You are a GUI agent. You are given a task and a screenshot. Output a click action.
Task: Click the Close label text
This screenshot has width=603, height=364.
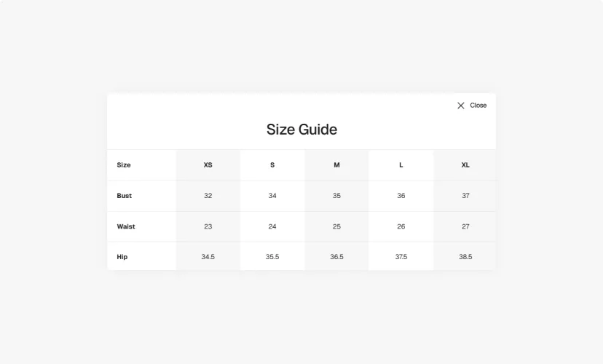(x=478, y=106)
